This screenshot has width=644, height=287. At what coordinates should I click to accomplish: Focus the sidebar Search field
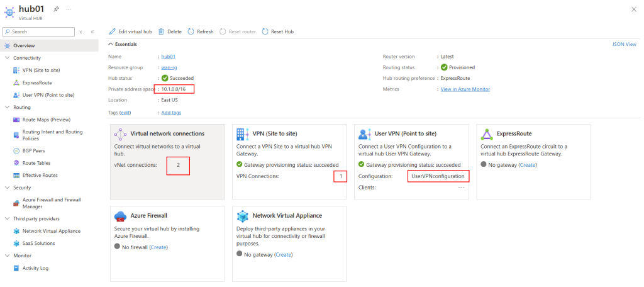pos(39,31)
